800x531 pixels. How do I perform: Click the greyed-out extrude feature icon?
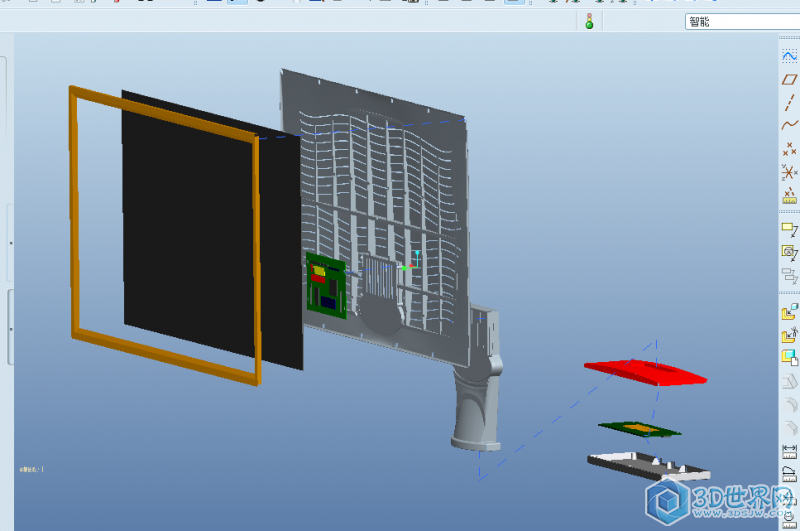(789, 381)
